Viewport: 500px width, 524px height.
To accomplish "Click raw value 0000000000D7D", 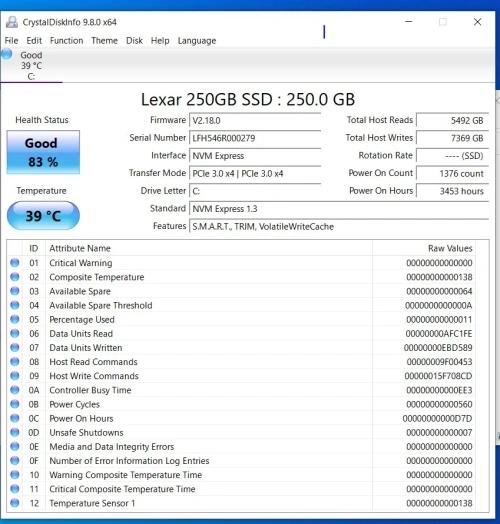I will 438,419.
